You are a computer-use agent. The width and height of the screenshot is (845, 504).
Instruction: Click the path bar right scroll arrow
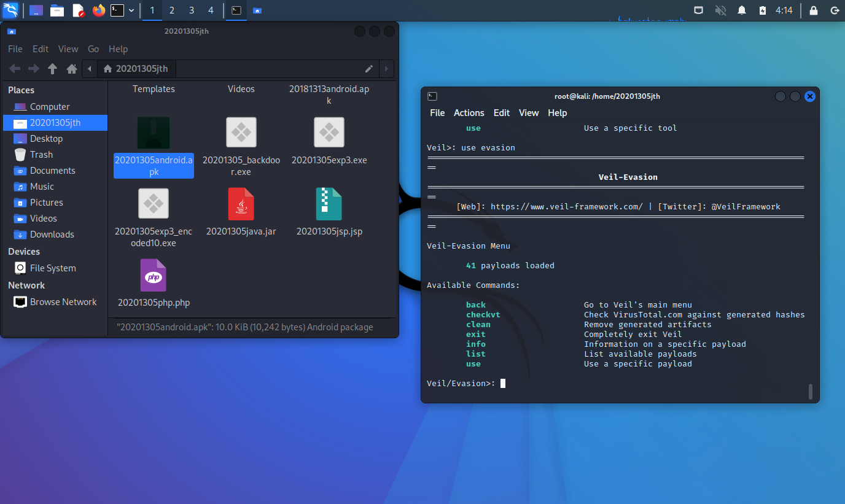coord(386,69)
